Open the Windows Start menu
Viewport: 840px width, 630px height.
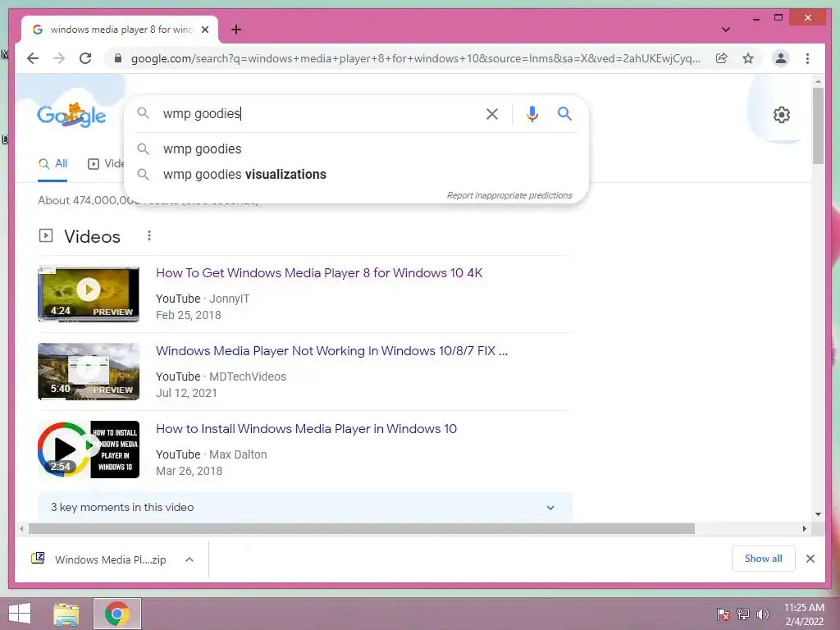click(20, 614)
